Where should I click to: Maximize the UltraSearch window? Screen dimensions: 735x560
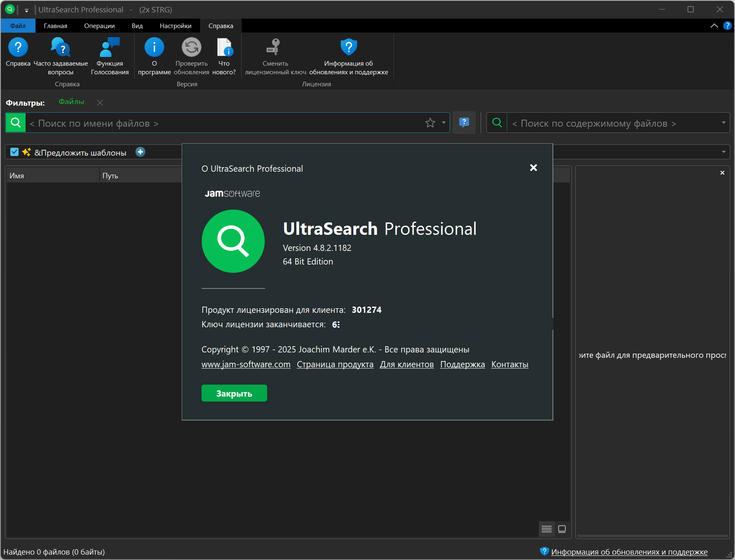pyautogui.click(x=690, y=9)
